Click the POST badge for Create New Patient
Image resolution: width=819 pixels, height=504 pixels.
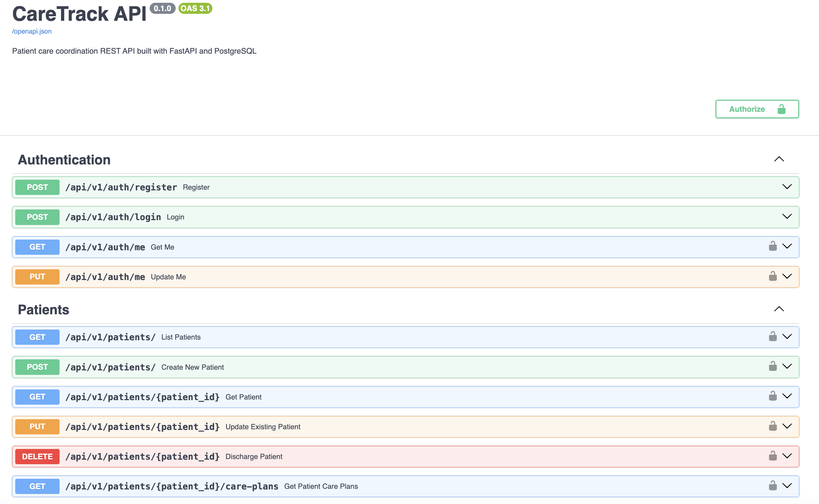37,367
